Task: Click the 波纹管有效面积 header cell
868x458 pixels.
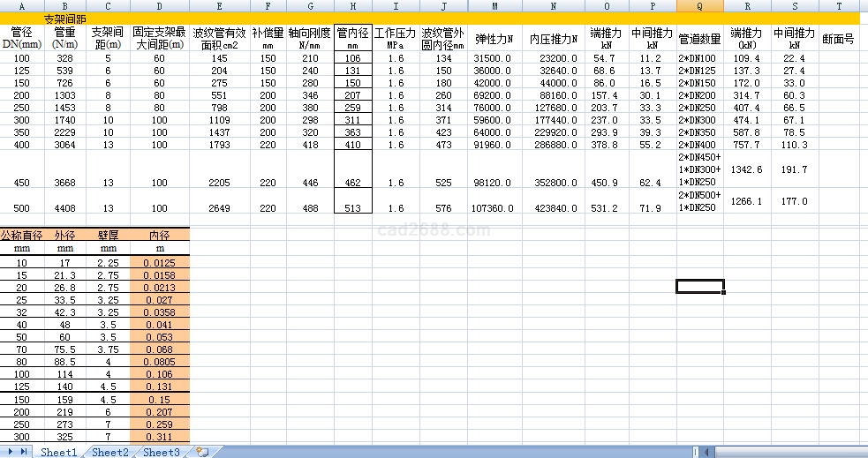Action: [219, 38]
